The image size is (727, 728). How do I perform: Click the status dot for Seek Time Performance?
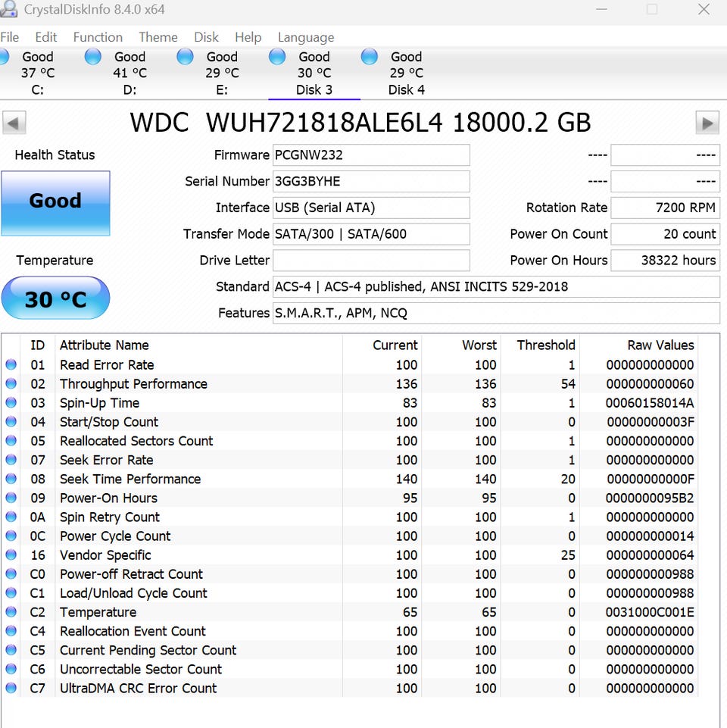[x=11, y=479]
